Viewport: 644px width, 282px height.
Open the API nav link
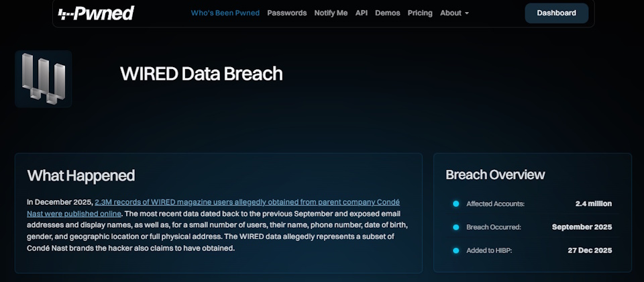point(362,13)
